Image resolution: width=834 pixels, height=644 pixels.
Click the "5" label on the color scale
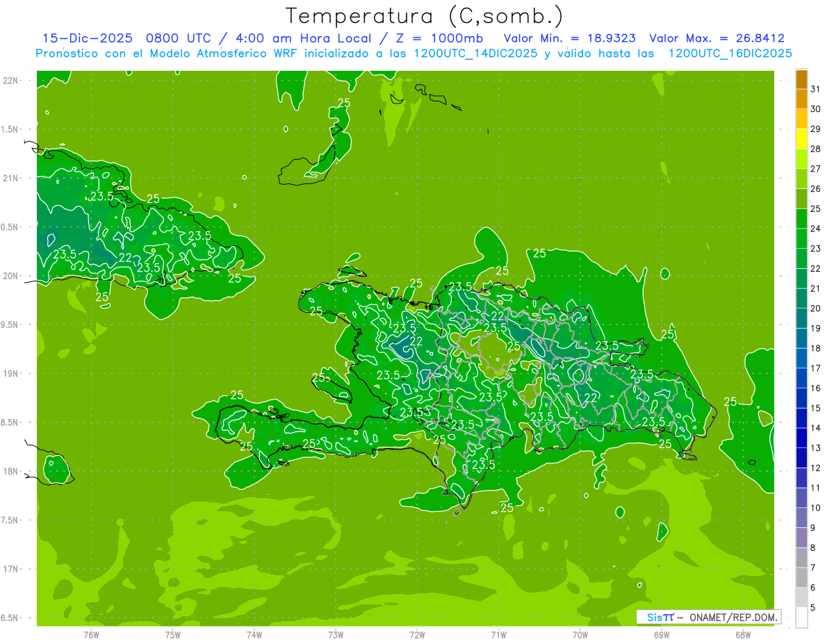pyautogui.click(x=813, y=608)
